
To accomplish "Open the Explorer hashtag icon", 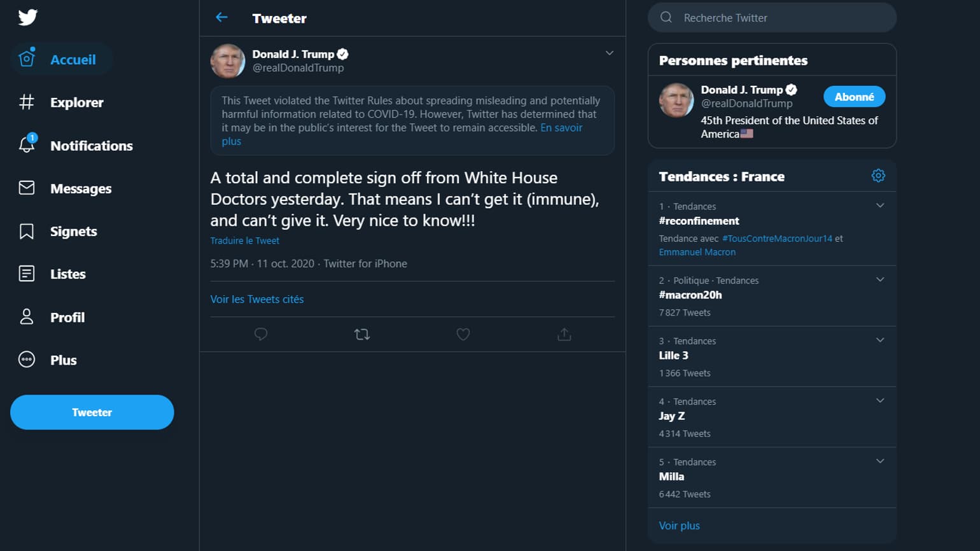I will pos(26,102).
